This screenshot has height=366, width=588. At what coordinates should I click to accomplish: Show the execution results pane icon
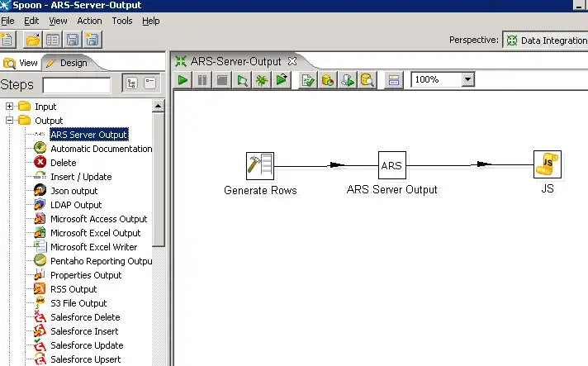[x=394, y=80]
